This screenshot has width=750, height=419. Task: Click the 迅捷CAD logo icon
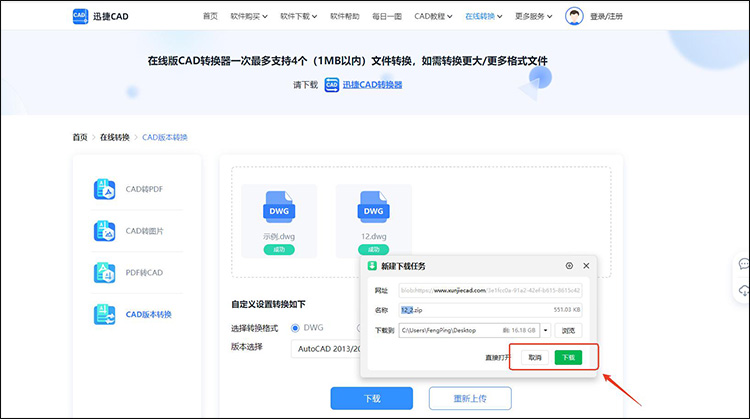pos(80,16)
